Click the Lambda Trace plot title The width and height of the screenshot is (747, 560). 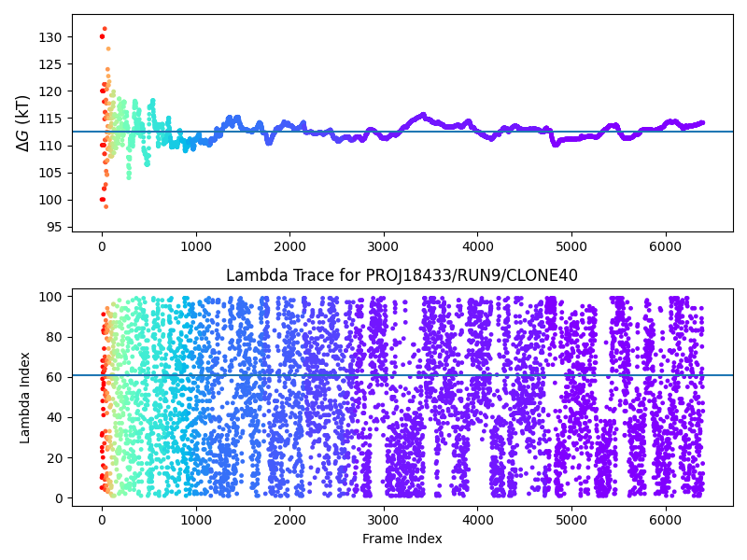point(402,275)
